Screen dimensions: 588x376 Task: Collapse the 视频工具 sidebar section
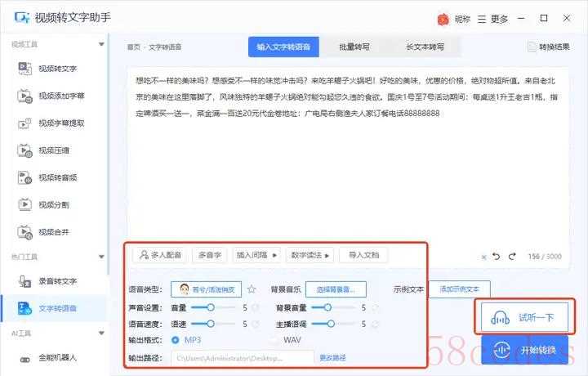[x=101, y=45]
